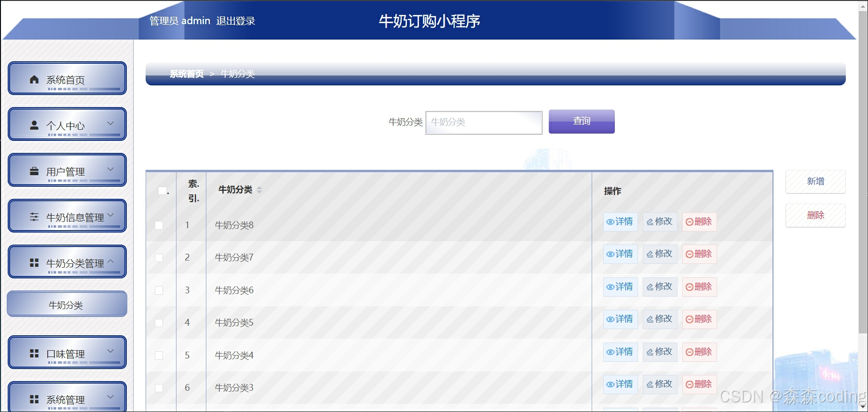Edit the 牛奶分类7 row

point(660,254)
